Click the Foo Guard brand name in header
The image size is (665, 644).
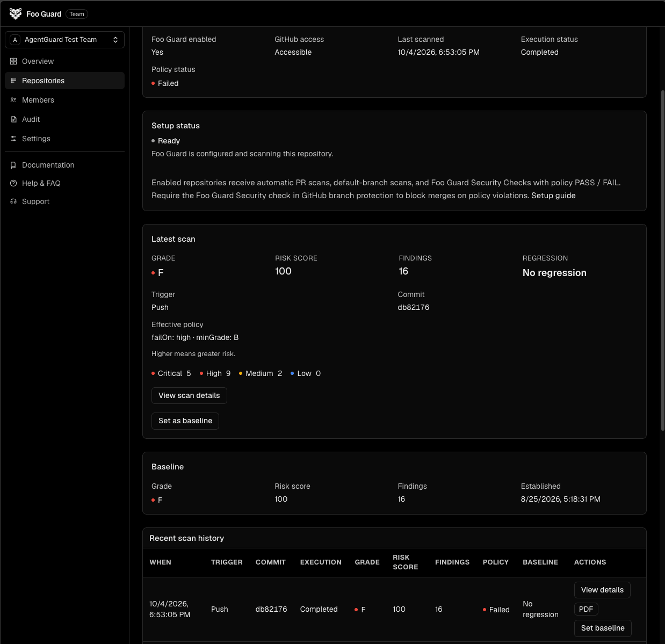coord(44,14)
